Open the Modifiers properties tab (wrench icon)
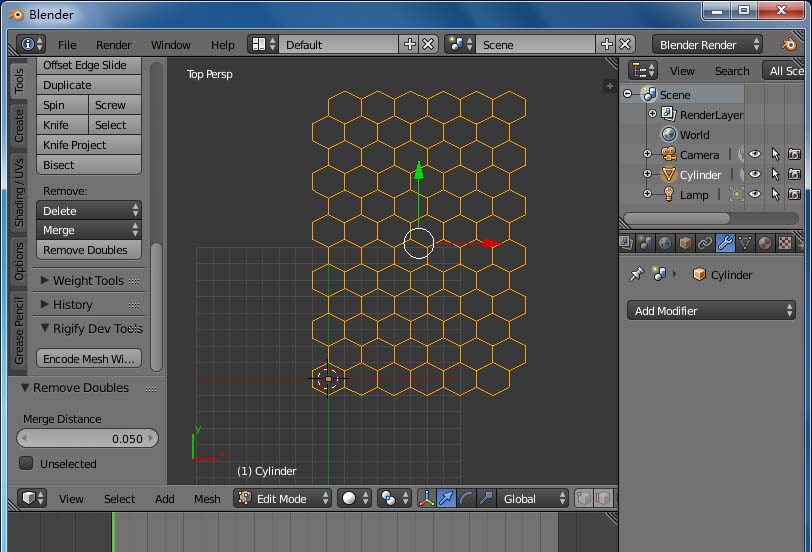This screenshot has width=812, height=552. pos(726,243)
